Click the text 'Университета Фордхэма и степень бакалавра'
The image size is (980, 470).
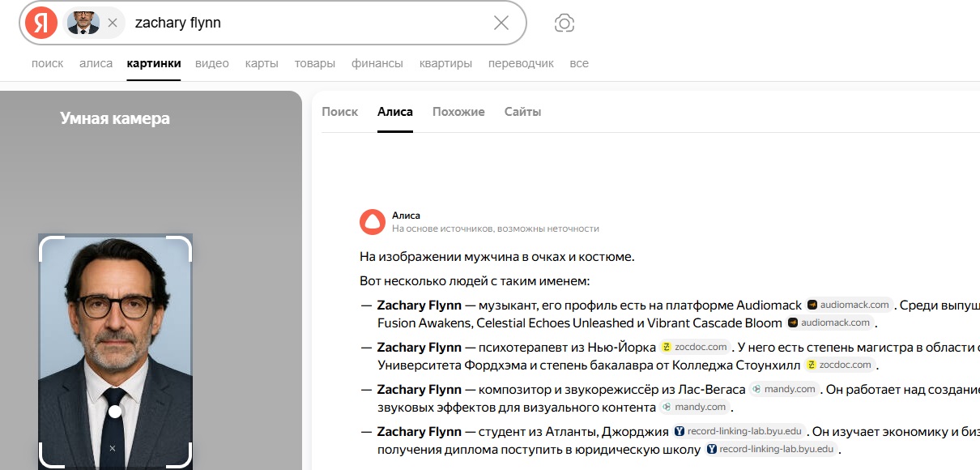[519, 365]
